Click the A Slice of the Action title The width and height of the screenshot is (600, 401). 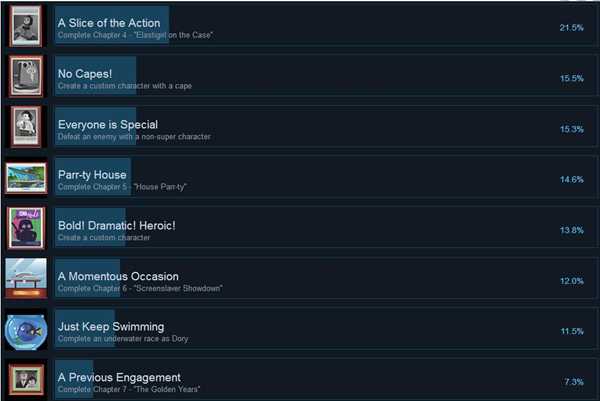coord(109,23)
